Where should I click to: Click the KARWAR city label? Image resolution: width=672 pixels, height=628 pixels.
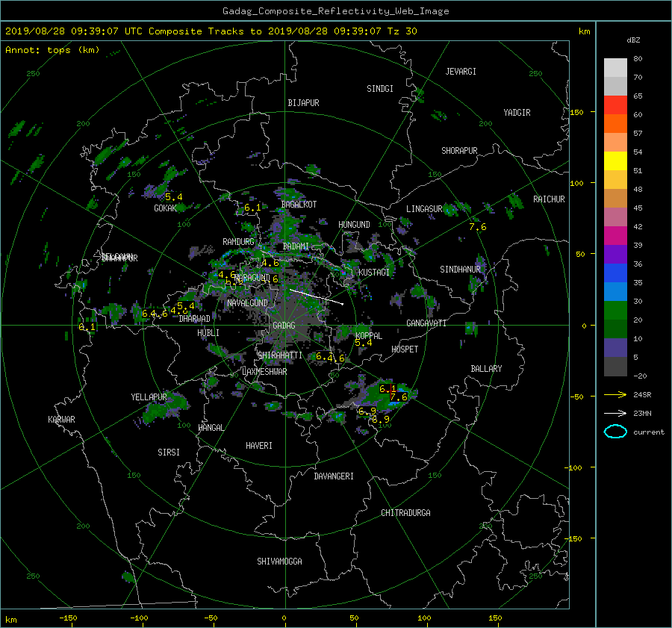coord(61,420)
